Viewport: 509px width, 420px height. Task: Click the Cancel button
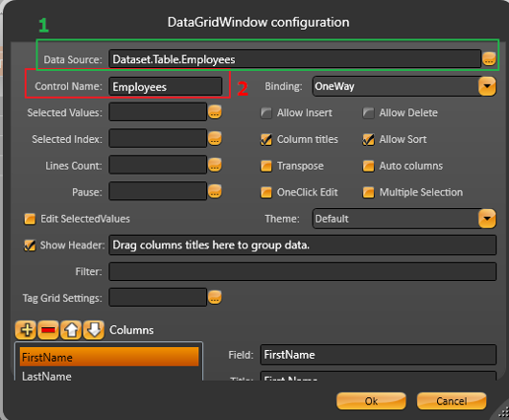(452, 401)
